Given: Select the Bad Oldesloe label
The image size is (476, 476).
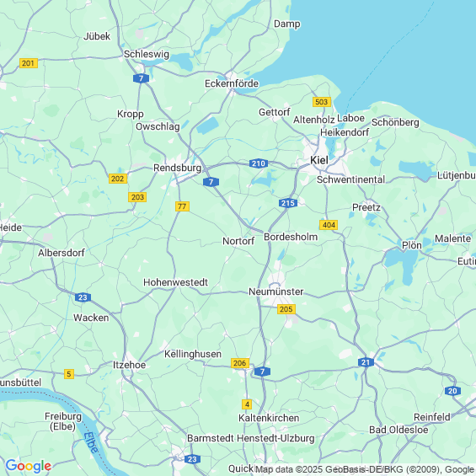Looking at the screenshot, I should click(x=398, y=430).
